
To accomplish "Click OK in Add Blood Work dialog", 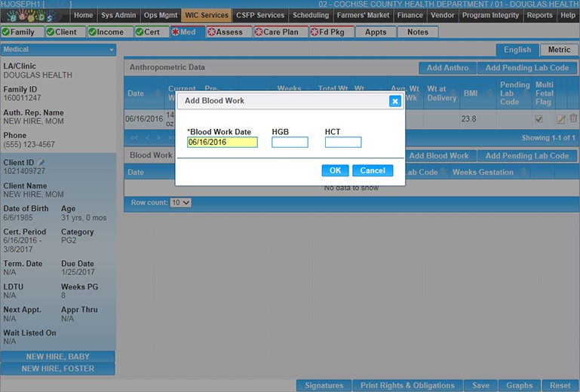I will (335, 170).
